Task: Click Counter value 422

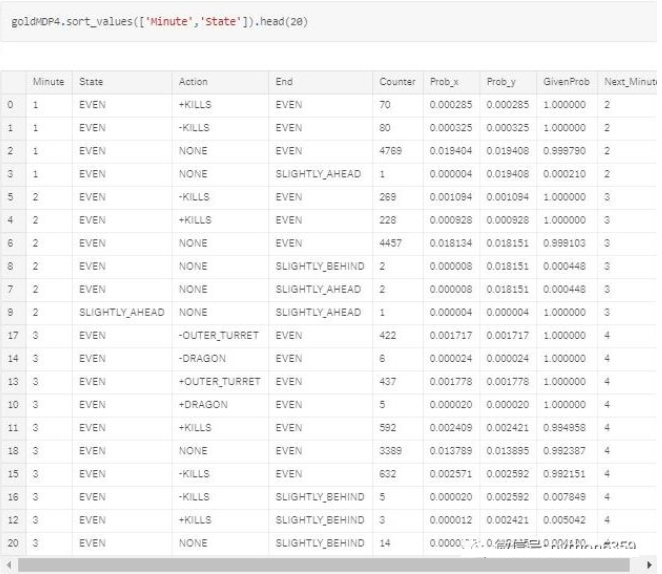Action: pyautogui.click(x=387, y=336)
